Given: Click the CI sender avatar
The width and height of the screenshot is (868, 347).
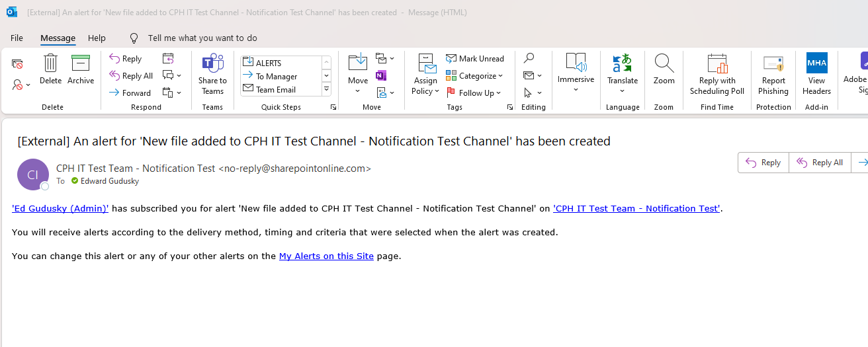Looking at the screenshot, I should point(33,174).
